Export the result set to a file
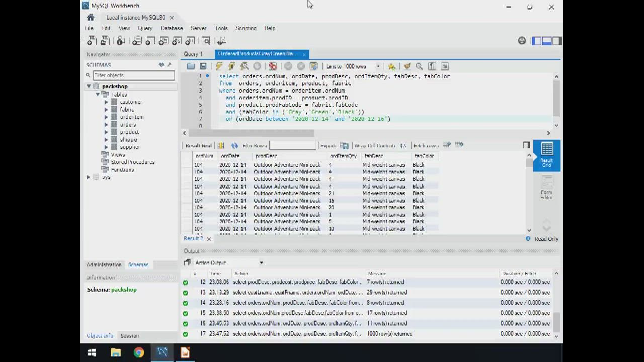The width and height of the screenshot is (644, 362). (344, 146)
